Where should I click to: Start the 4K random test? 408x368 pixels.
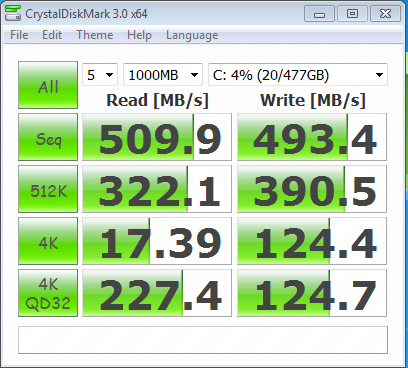point(48,241)
